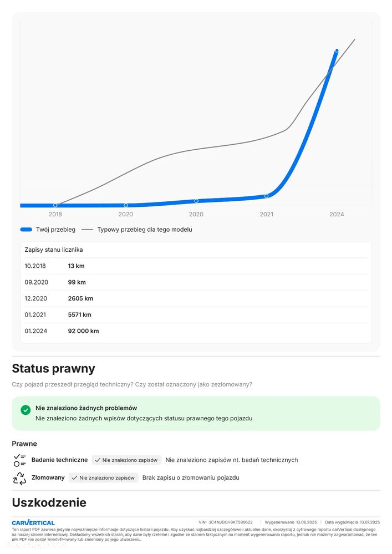
Task: Select the 2018 data point on chart
Action: [55, 205]
